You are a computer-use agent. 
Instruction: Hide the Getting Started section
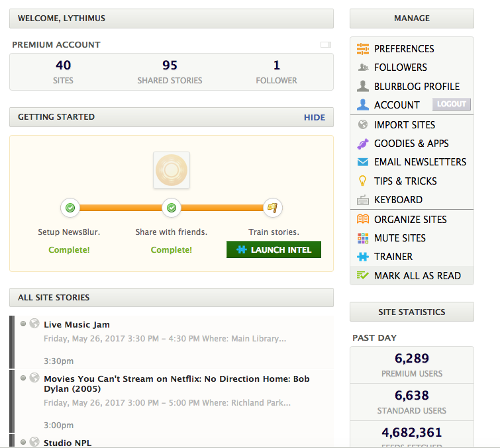tap(315, 117)
